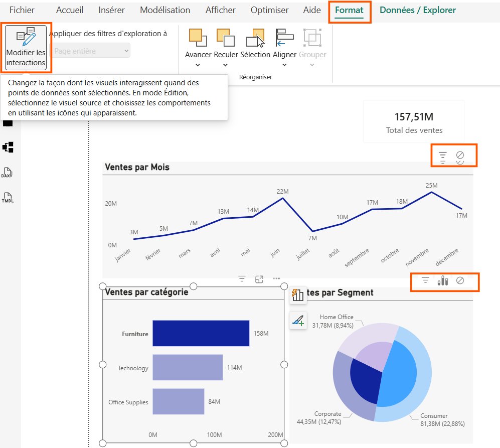This screenshot has width=500, height=448.
Task: Open the Aide tab
Action: click(x=312, y=10)
